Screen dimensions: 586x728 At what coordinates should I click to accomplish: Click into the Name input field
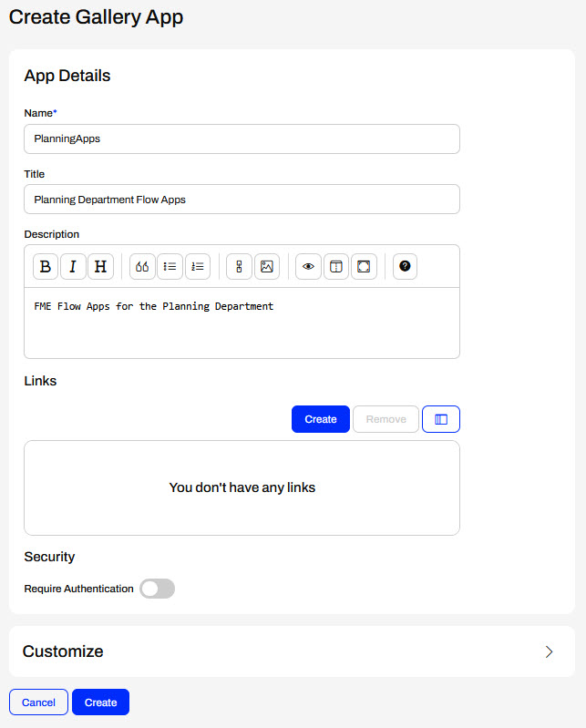[x=242, y=139]
